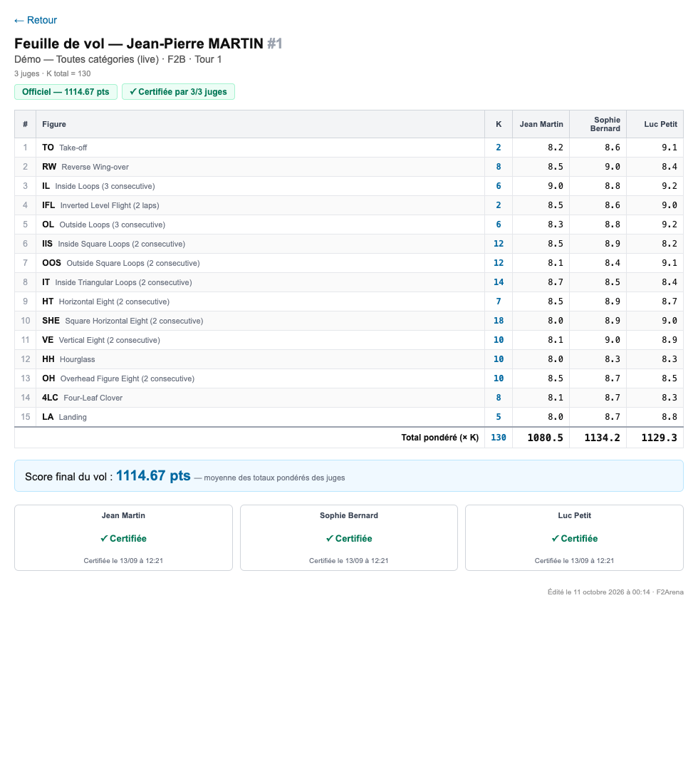The width and height of the screenshot is (698, 784).
Task: Open Sophie Bernard's certification card
Action: coord(349,537)
